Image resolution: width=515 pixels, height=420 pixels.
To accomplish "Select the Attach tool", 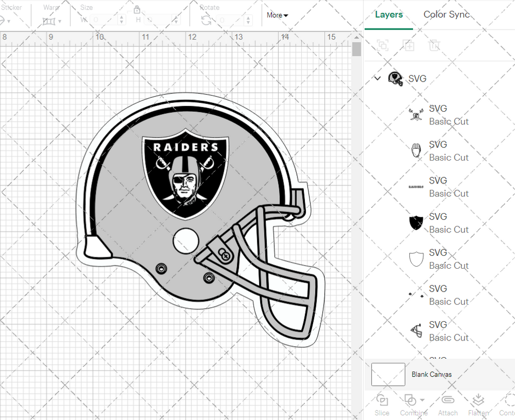I will [x=448, y=400].
